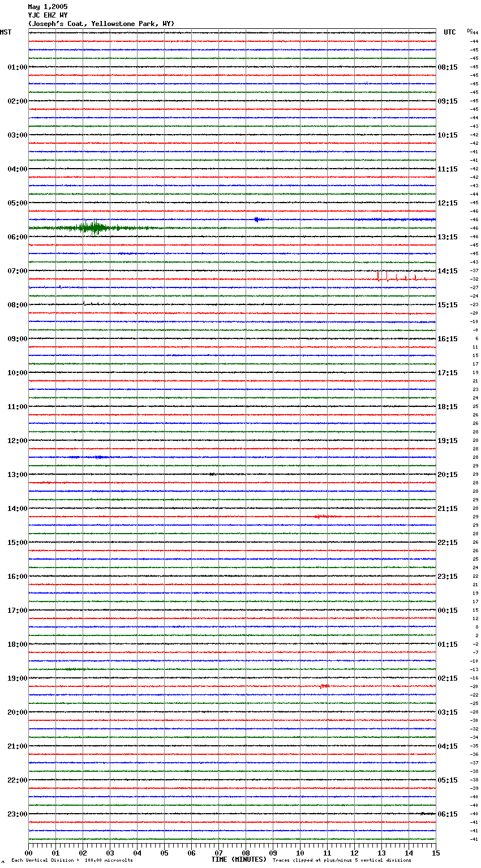The image size is (481, 868).
Task: Click the 04:15 UTC time label
Action: tap(448, 746)
